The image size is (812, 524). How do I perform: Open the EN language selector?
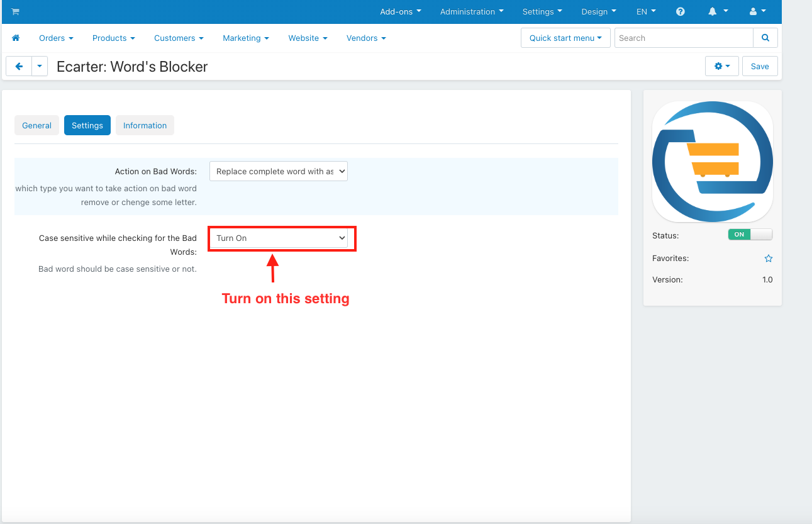click(x=646, y=11)
